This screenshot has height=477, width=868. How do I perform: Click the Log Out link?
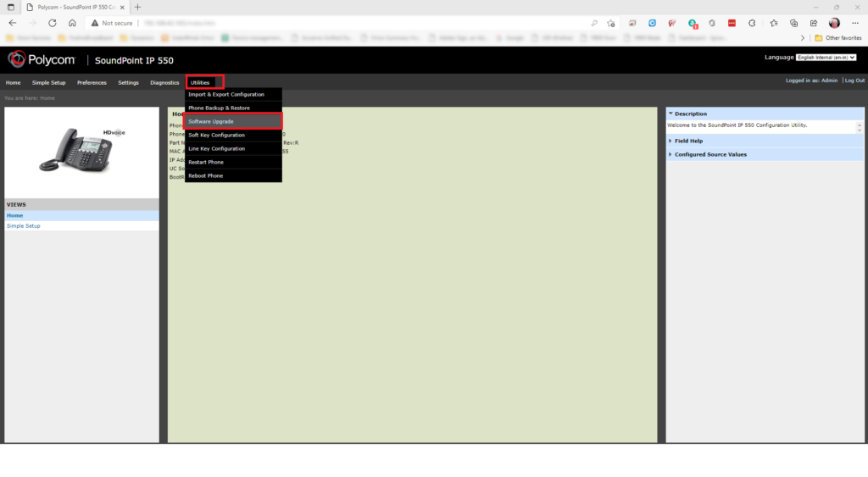click(x=854, y=80)
